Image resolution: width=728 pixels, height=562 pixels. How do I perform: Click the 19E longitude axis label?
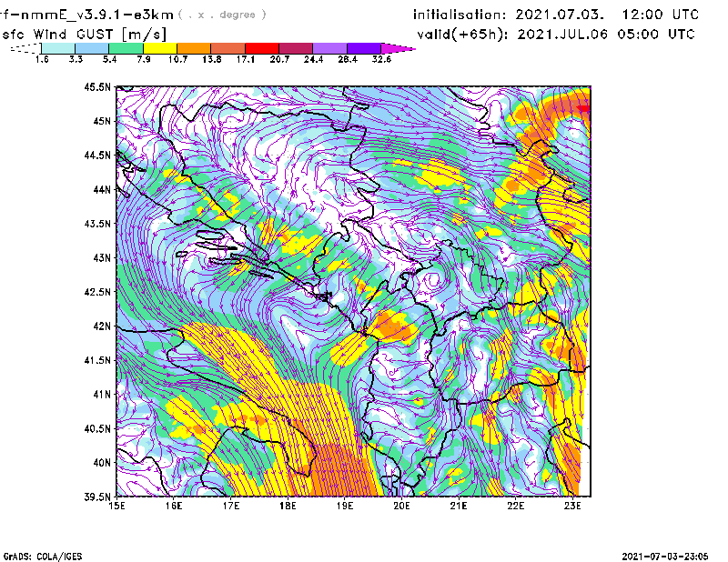(345, 507)
